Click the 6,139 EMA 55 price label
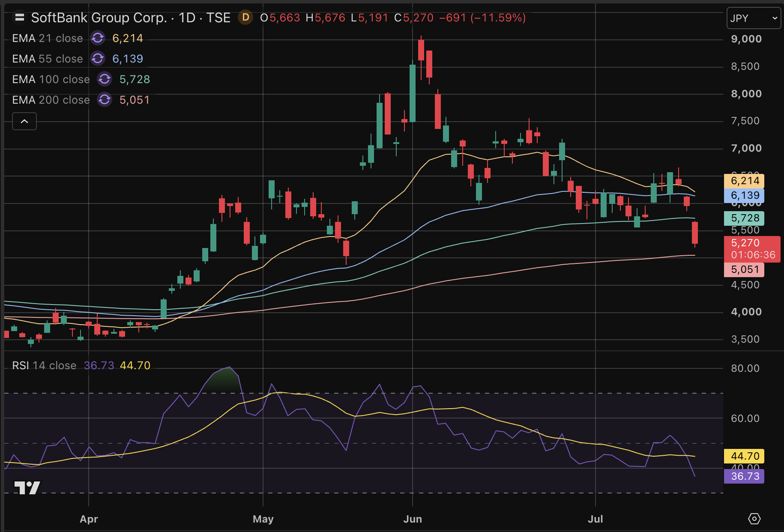Image resolution: width=784 pixels, height=532 pixels. (x=744, y=195)
